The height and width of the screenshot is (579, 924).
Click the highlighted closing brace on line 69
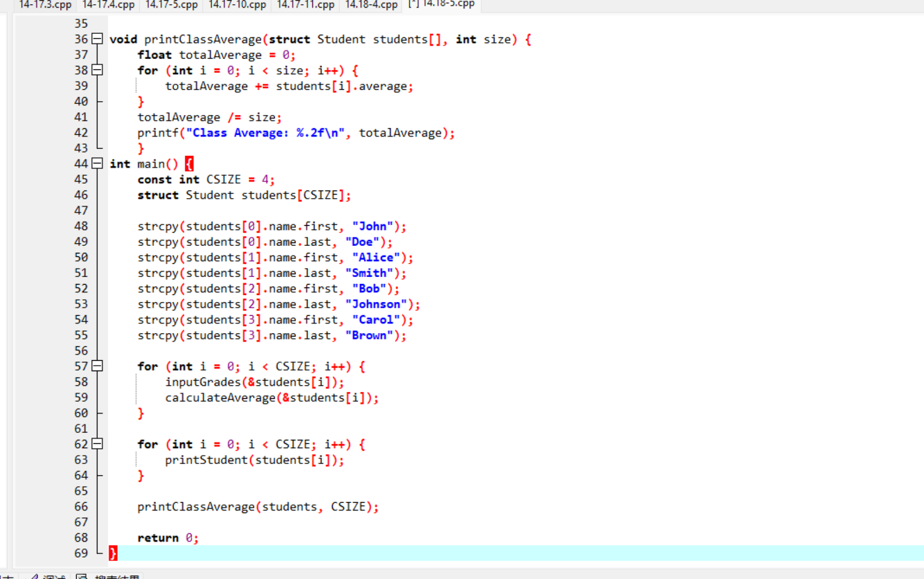[x=114, y=553]
